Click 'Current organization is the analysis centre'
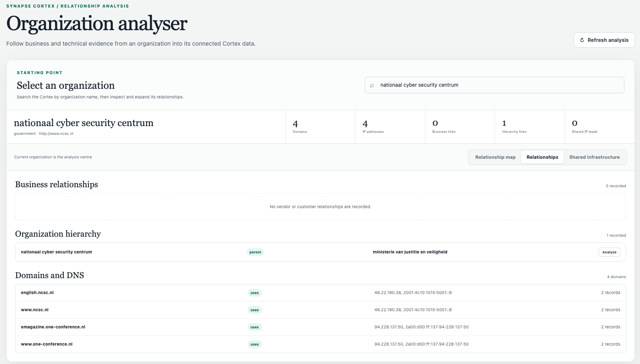The height and width of the screenshot is (364, 640). tap(53, 157)
